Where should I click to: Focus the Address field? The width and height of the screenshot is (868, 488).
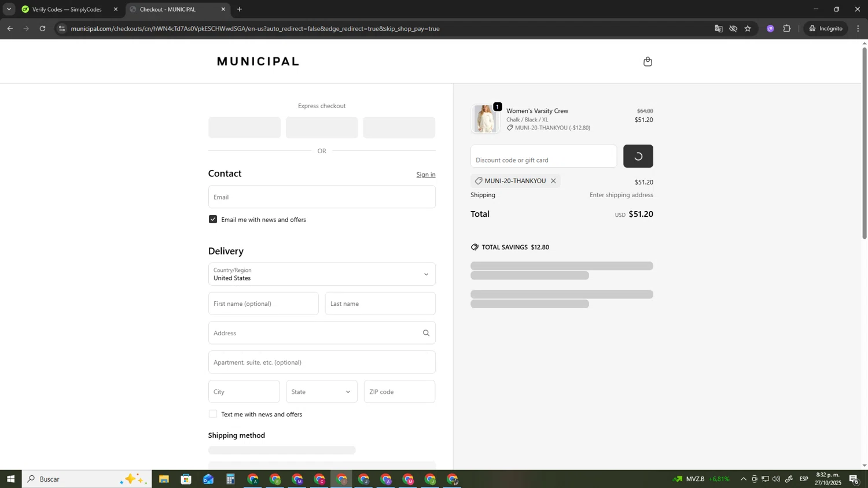(322, 333)
